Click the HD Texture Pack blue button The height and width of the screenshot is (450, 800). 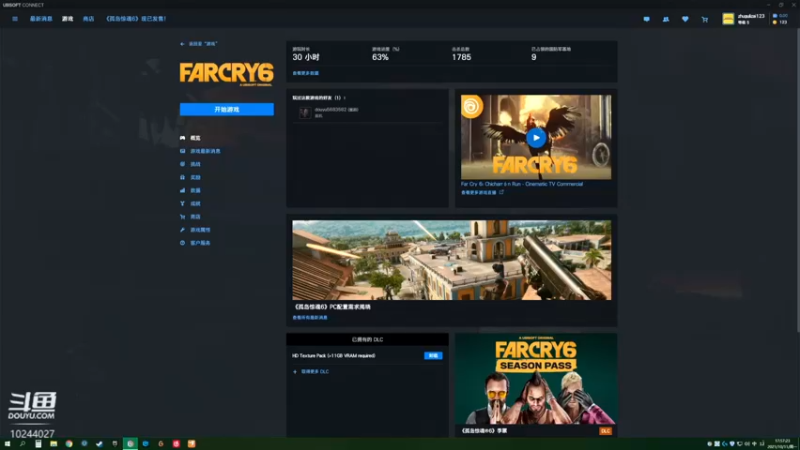click(433, 356)
